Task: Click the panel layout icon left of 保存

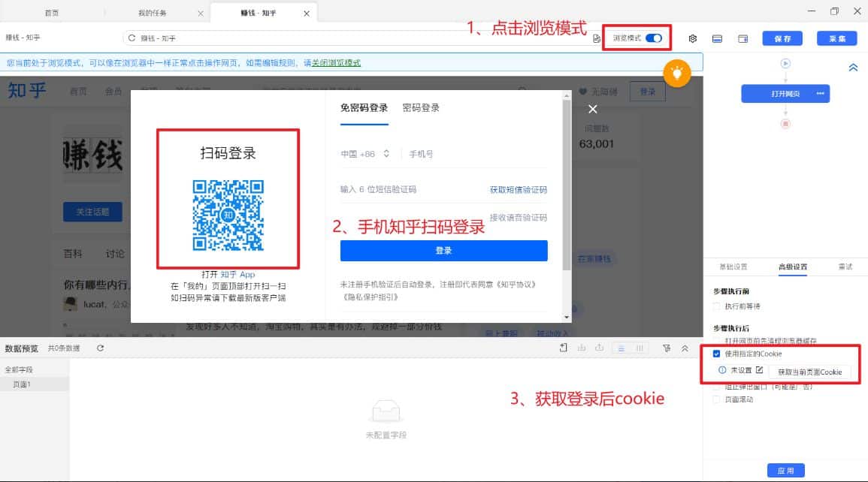Action: [742, 38]
